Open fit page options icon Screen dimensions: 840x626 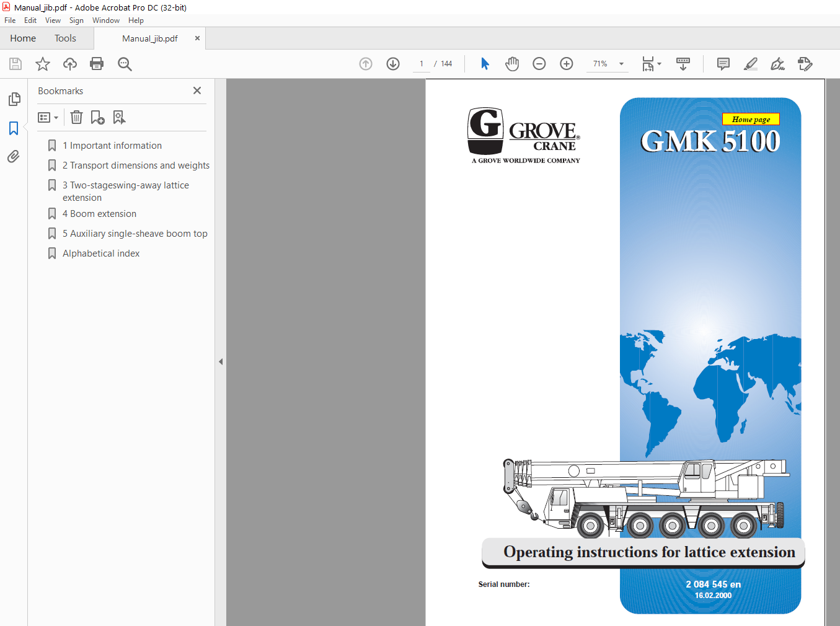(x=652, y=64)
